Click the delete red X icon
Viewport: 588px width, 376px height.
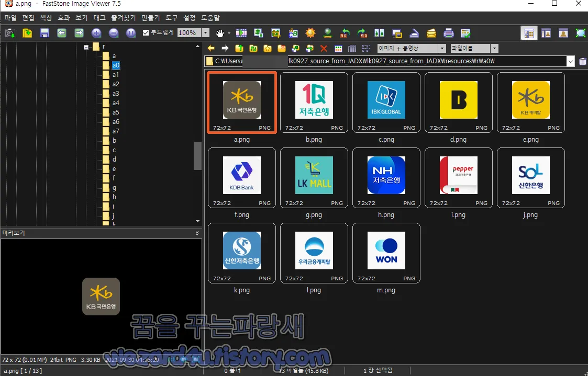click(x=324, y=48)
